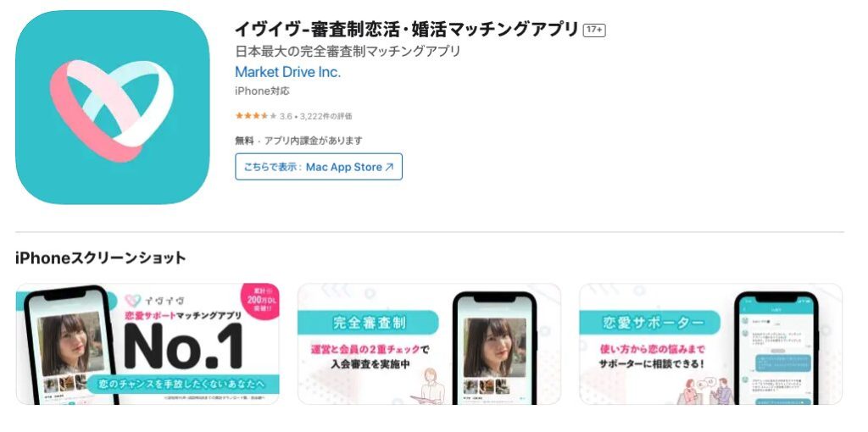
Task: Click the subtitle 日本最大の完全審査制マッチングアプリ
Action: pyautogui.click(x=348, y=52)
